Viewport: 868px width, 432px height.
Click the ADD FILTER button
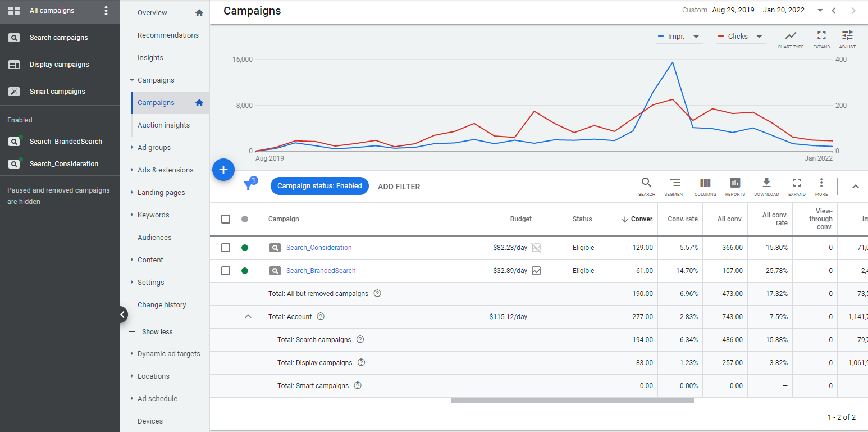(x=399, y=186)
